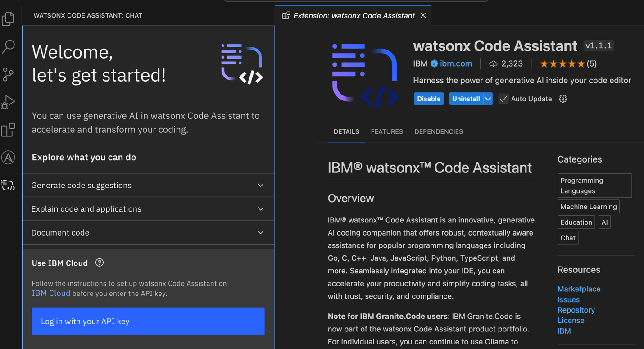Expand Generate code suggestions section

pos(148,185)
